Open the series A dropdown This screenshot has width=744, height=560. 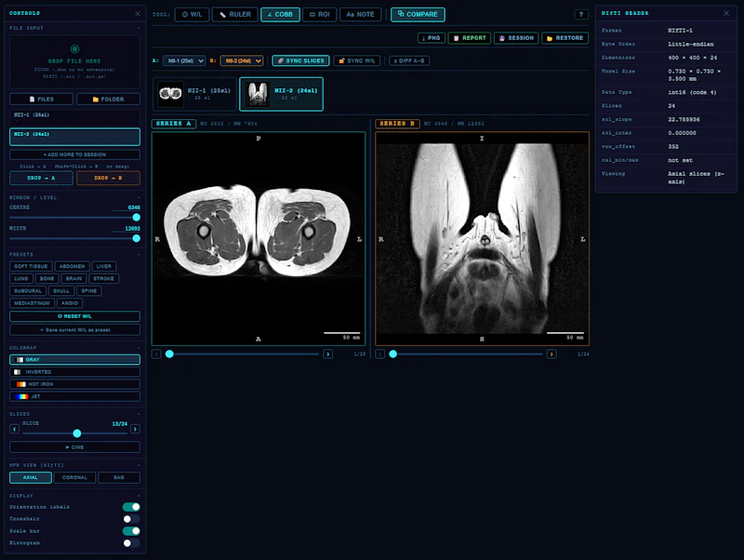tap(184, 60)
